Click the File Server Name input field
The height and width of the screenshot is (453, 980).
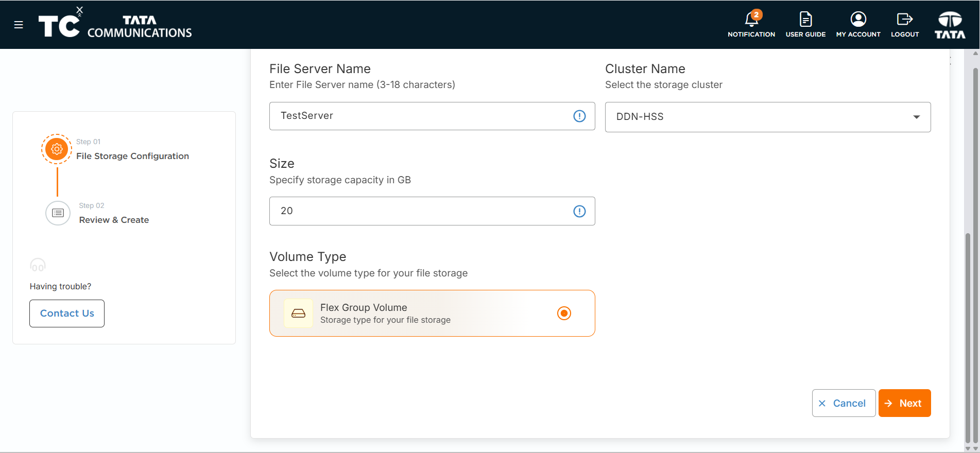(x=432, y=116)
